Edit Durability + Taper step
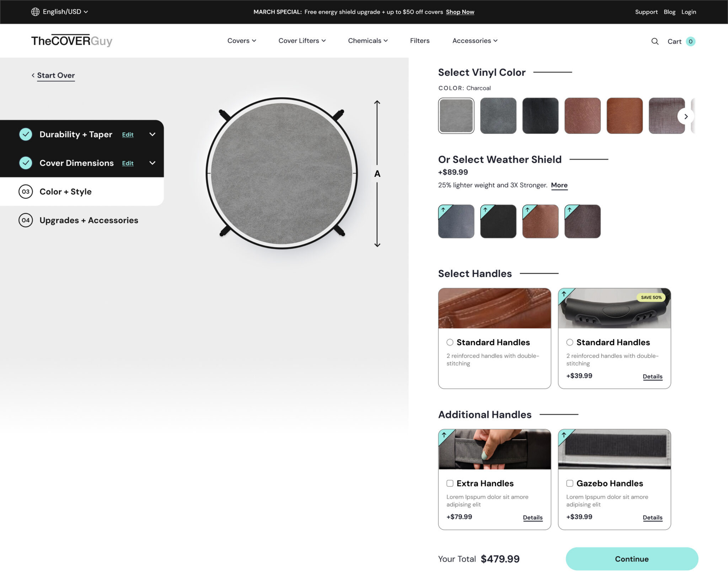728x579 pixels. point(128,135)
